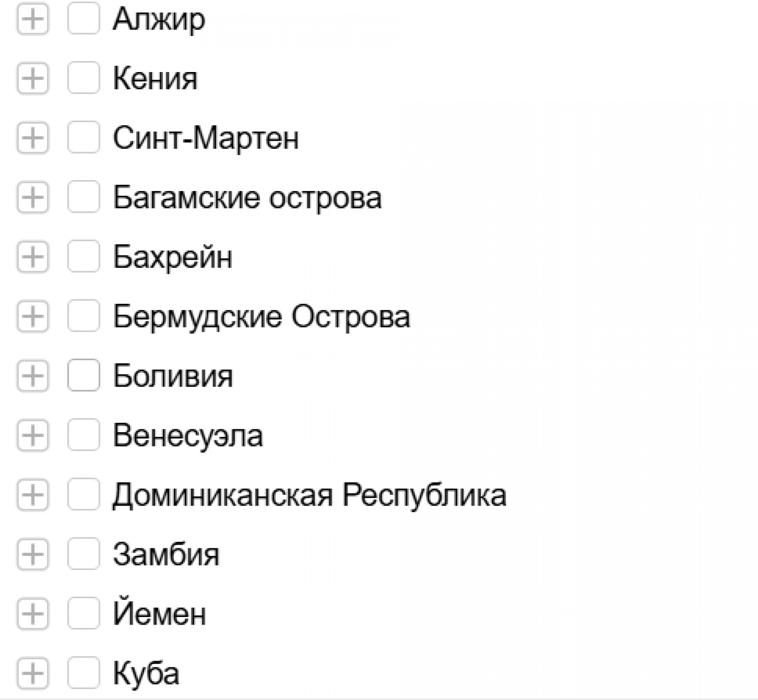Image resolution: width=758 pixels, height=700 pixels.
Task: Expand the Венесуэла plus icon
Action: [x=33, y=435]
